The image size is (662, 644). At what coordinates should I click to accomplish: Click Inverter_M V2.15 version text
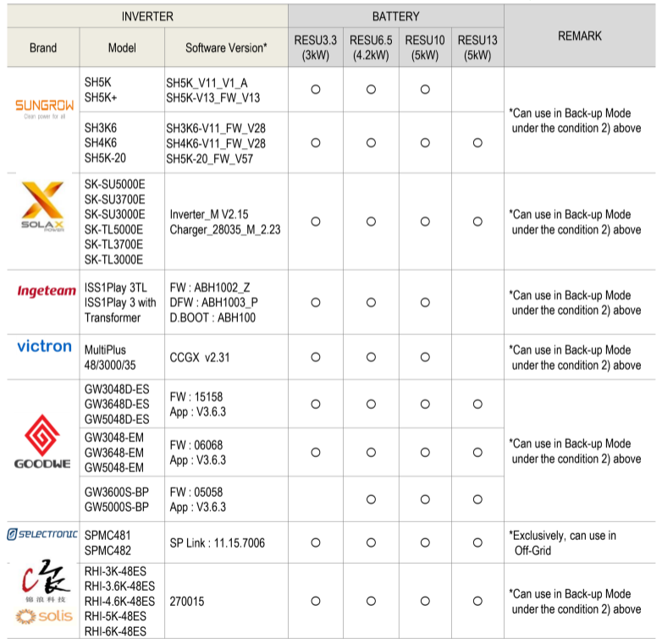click(x=209, y=214)
